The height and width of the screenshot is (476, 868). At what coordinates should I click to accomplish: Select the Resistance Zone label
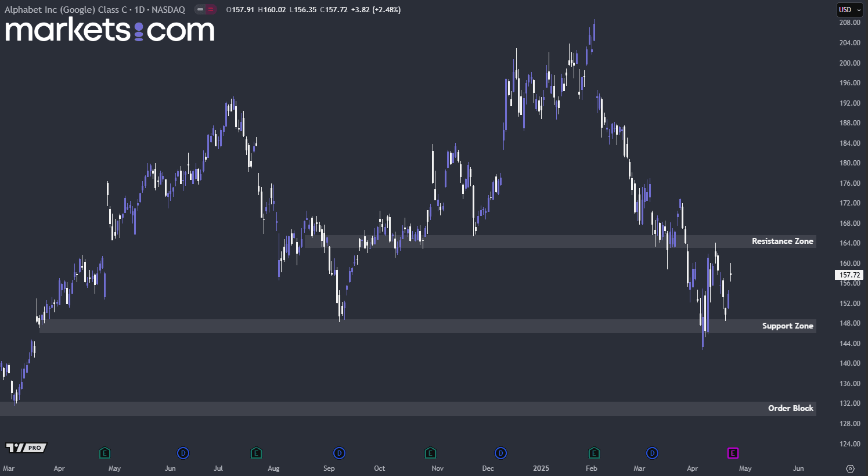coord(782,241)
